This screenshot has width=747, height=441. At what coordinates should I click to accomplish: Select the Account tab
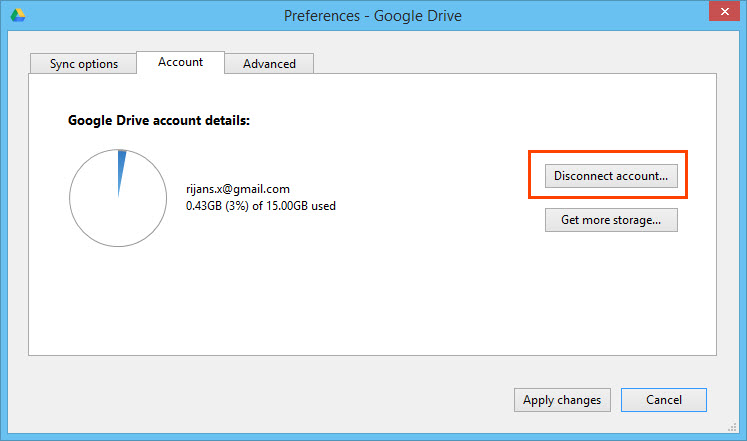(180, 62)
